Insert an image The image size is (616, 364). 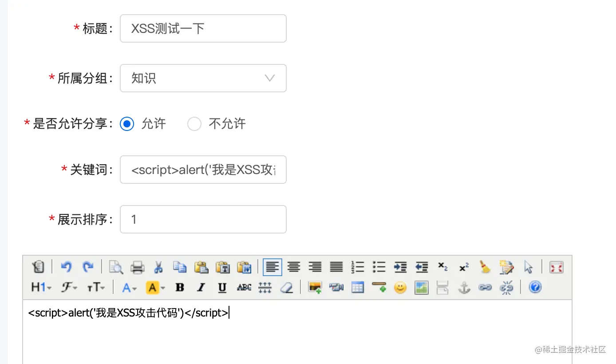(x=315, y=288)
